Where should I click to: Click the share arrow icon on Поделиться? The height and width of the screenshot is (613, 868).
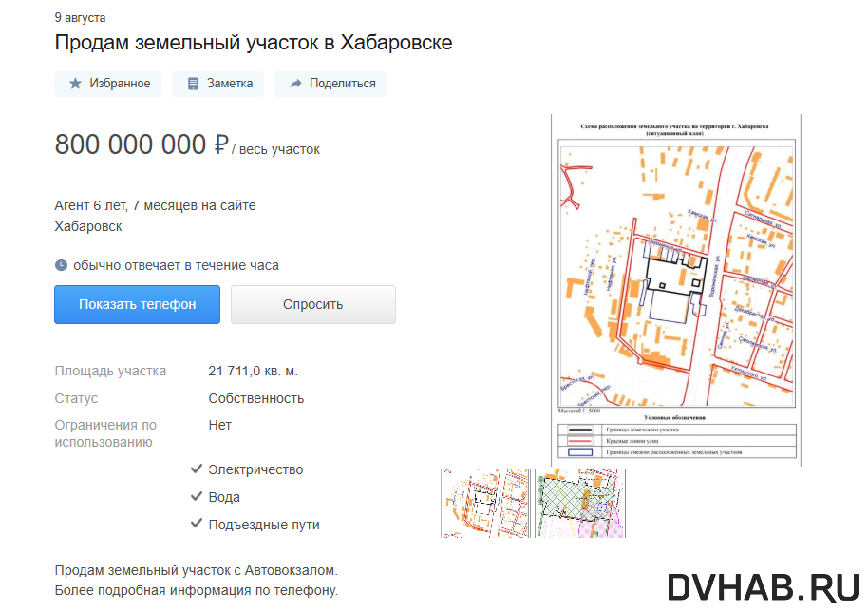[x=294, y=84]
